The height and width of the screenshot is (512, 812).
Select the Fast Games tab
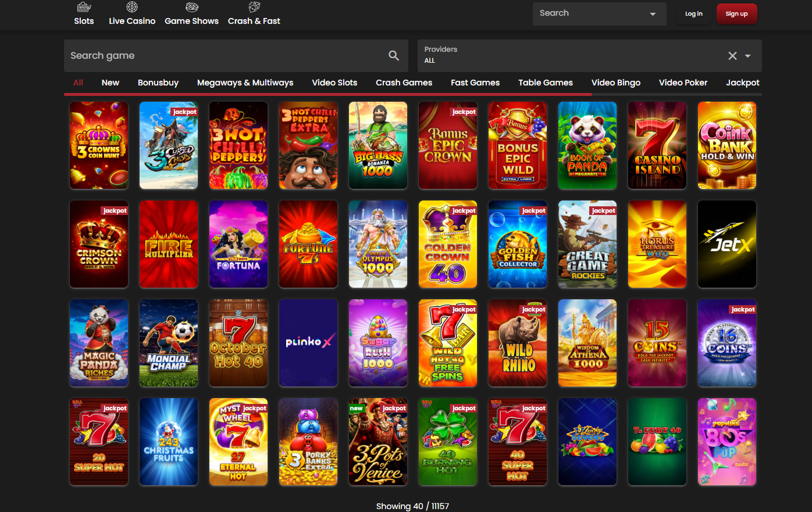475,83
